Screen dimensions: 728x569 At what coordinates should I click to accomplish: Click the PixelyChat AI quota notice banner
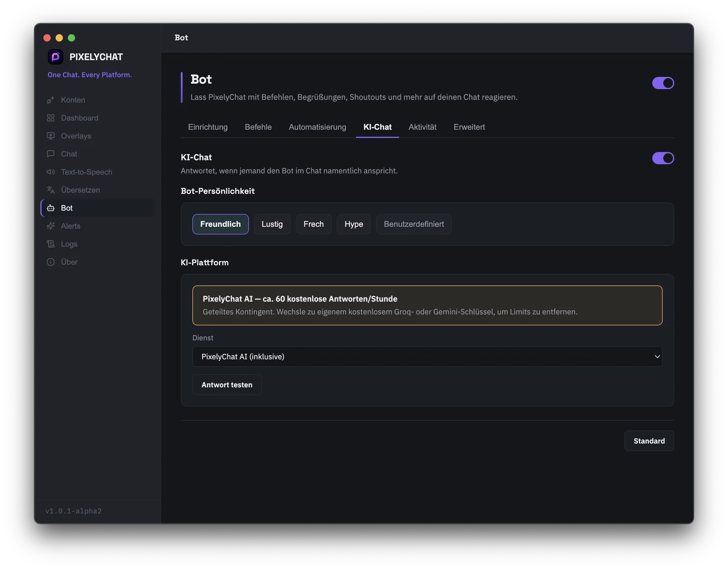tap(427, 305)
